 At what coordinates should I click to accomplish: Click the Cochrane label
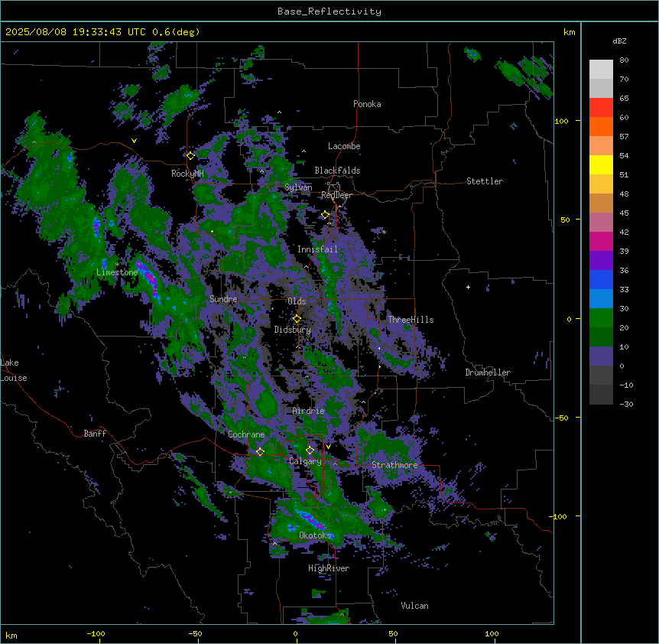(x=246, y=434)
